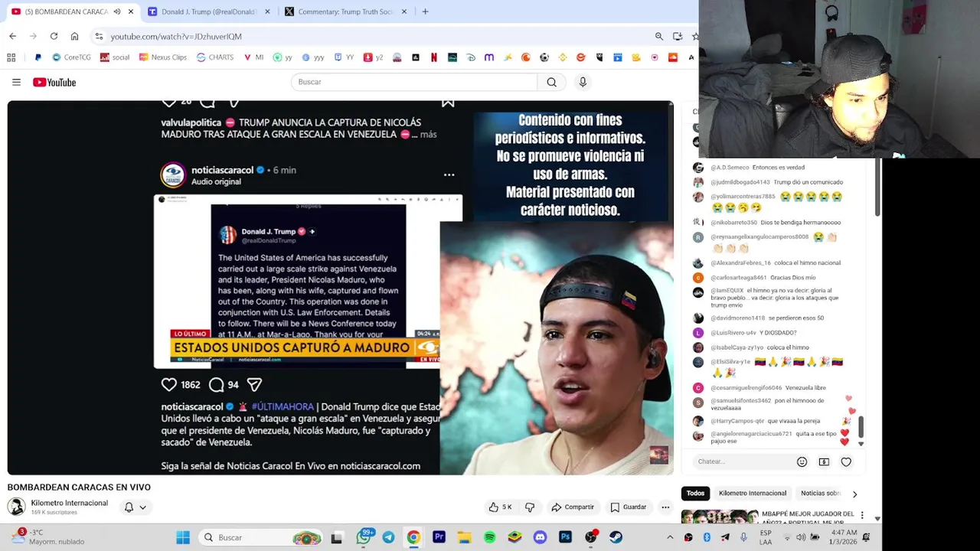980x551 pixels.
Task: Open the clock showing 4:47 AM
Action: pos(841,537)
